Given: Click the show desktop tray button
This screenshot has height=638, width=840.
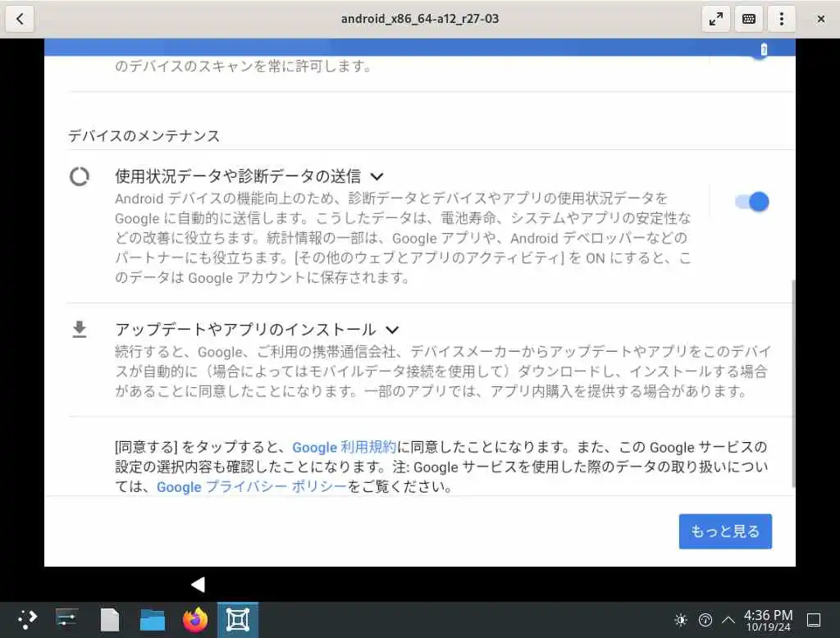Looking at the screenshot, I should click(813, 620).
